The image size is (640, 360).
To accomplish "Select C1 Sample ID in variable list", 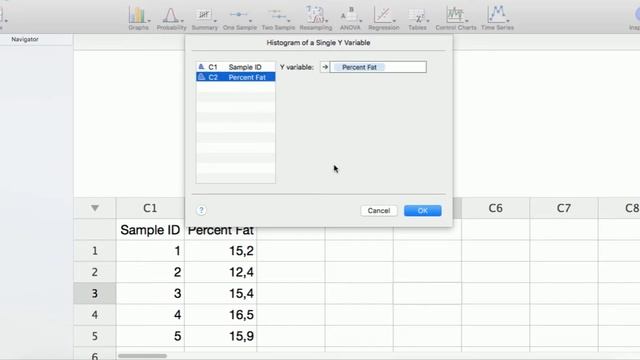I will tap(236, 67).
